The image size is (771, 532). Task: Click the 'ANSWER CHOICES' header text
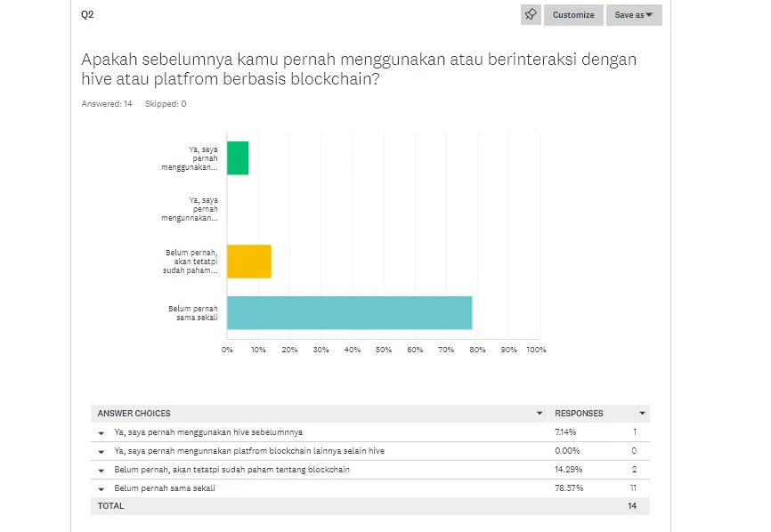click(134, 414)
